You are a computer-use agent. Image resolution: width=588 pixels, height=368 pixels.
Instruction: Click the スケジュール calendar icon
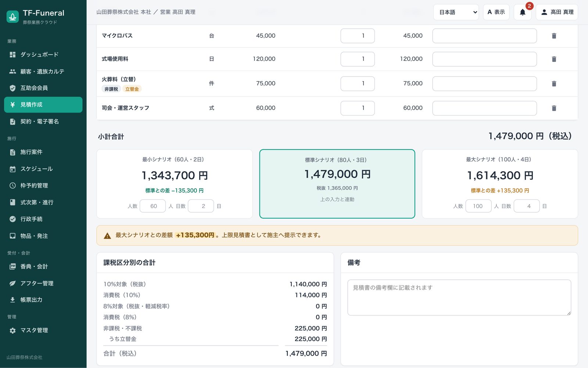tap(12, 169)
